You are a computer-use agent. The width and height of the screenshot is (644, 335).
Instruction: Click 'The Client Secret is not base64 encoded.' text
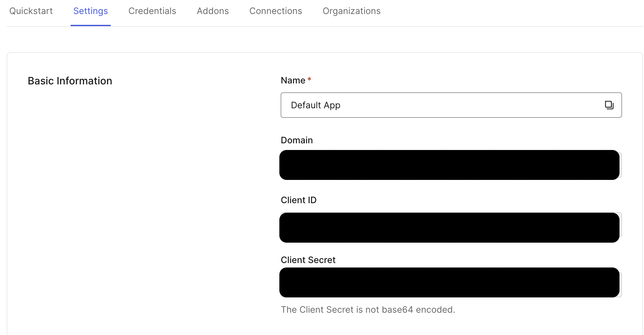pyautogui.click(x=368, y=310)
